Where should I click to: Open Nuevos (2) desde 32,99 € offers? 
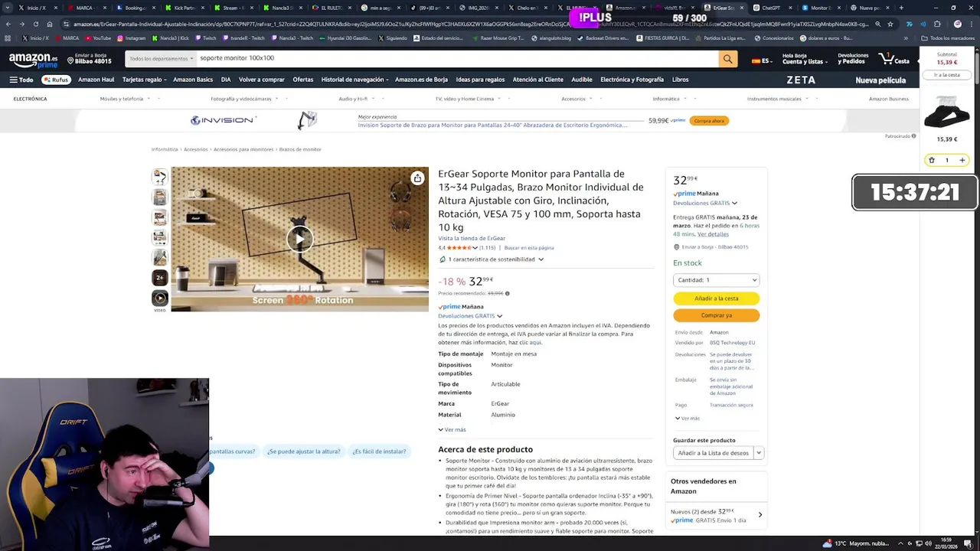coord(716,515)
